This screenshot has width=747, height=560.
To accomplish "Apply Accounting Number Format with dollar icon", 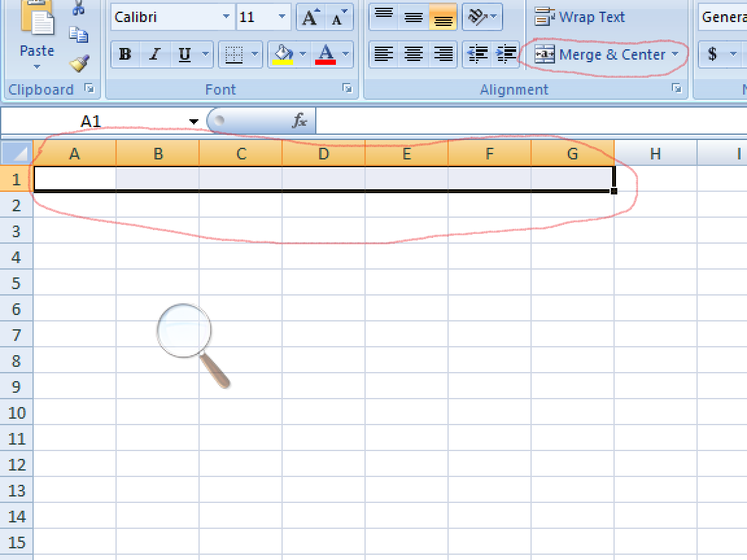I will tap(713, 54).
